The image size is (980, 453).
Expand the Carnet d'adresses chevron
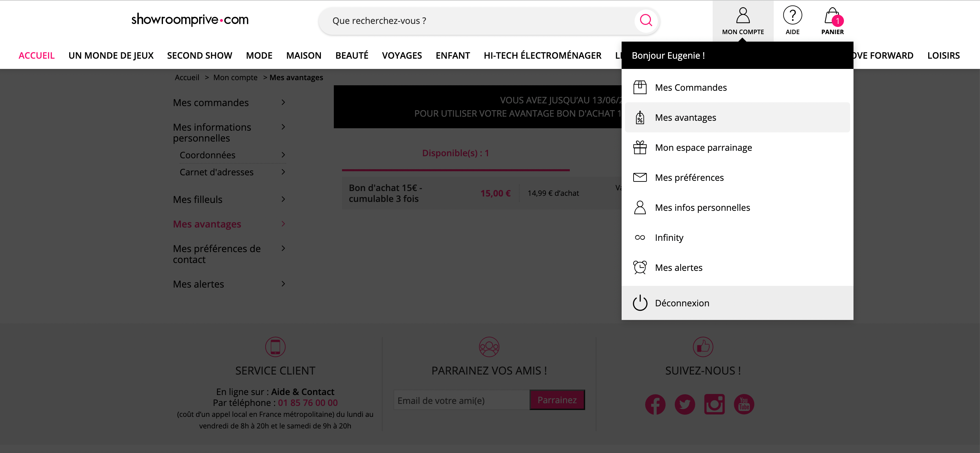tap(283, 172)
